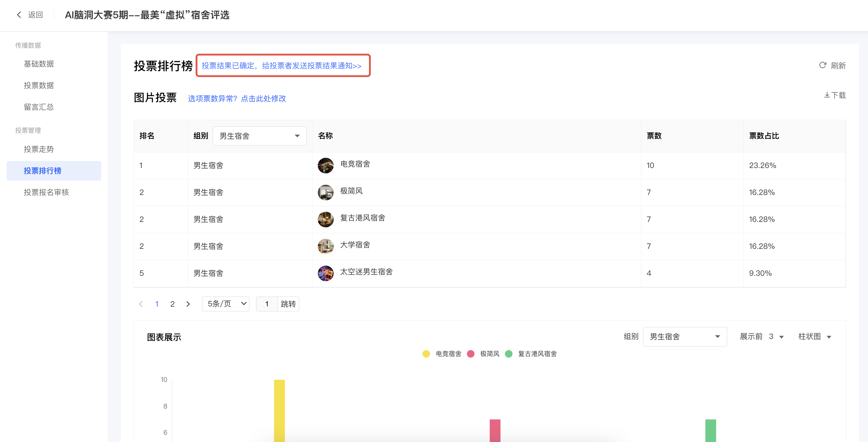Open the 柱状图 chart type dropdown
Viewport: 868px width, 442px height.
[814, 337]
